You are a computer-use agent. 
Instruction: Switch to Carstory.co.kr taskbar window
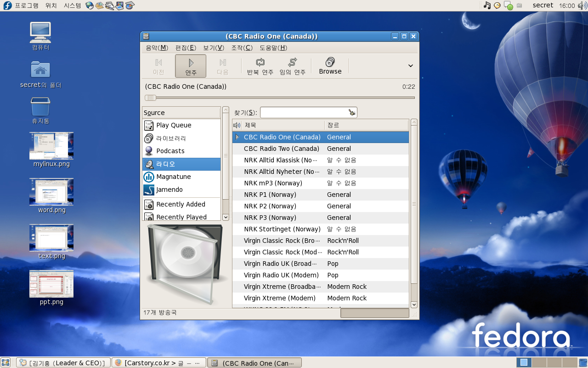click(x=159, y=362)
